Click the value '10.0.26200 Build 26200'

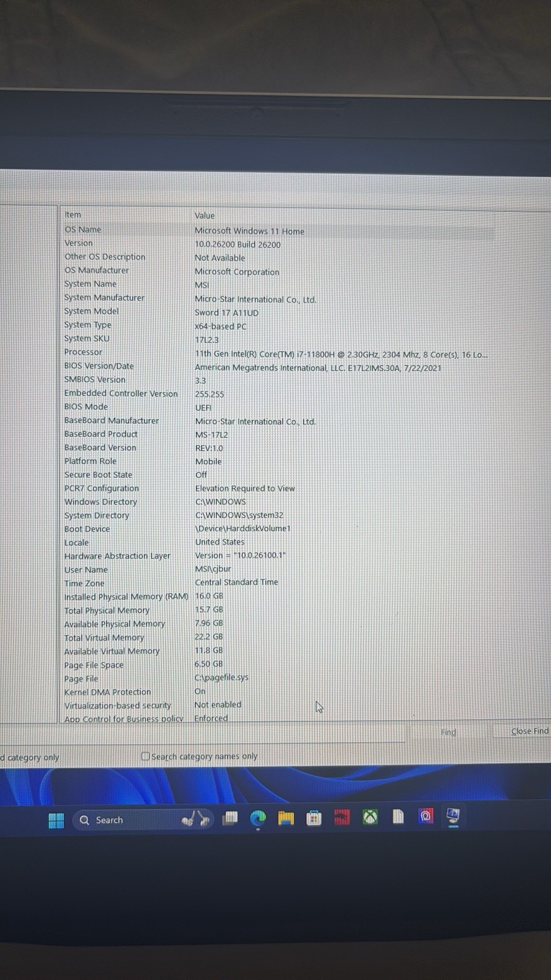click(x=238, y=244)
